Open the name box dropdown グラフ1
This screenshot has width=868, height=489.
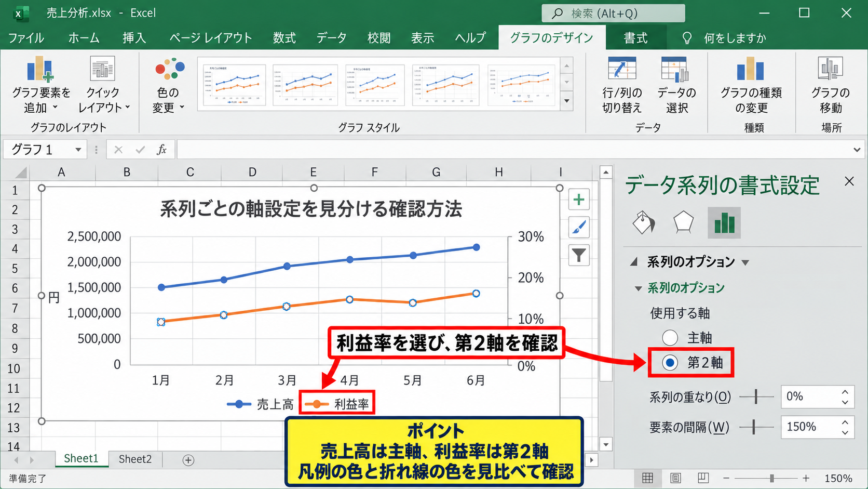click(x=78, y=150)
